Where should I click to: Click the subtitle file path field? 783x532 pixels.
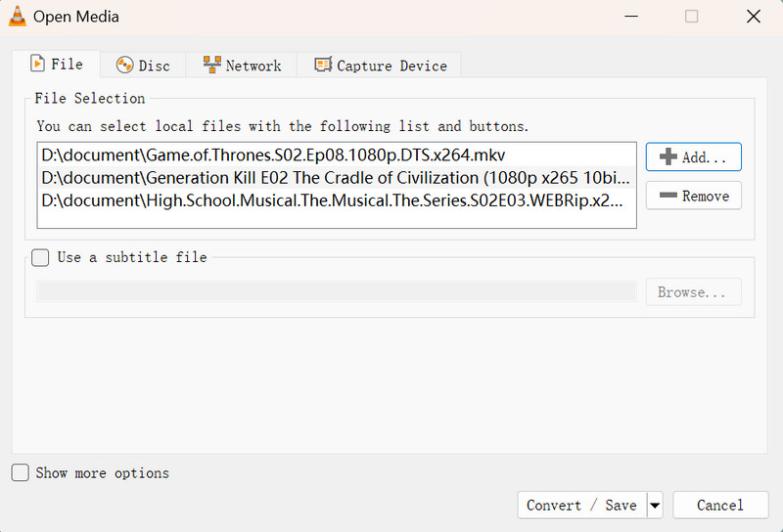pyautogui.click(x=337, y=291)
